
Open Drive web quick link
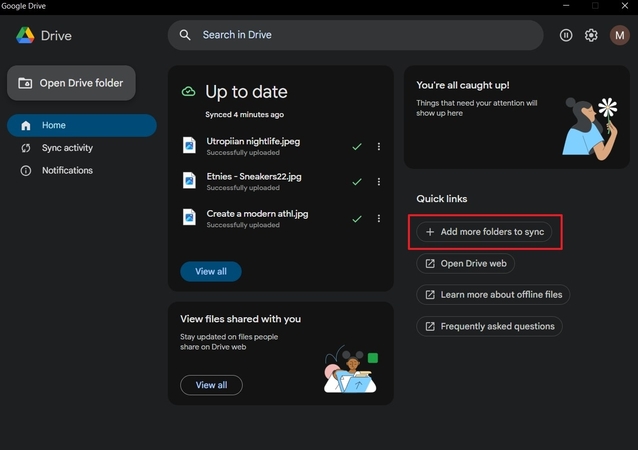(x=466, y=264)
